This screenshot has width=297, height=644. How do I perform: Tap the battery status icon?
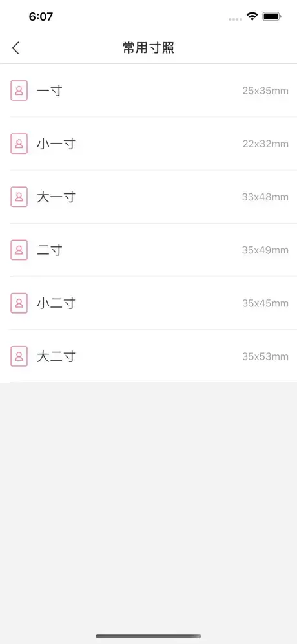pyautogui.click(x=272, y=16)
